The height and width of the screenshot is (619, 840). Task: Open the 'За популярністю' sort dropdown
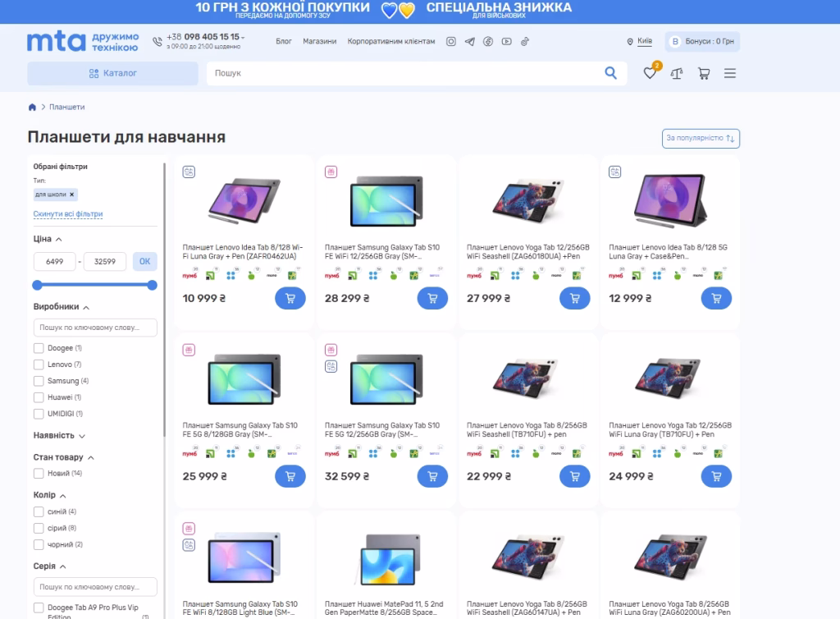pos(701,138)
